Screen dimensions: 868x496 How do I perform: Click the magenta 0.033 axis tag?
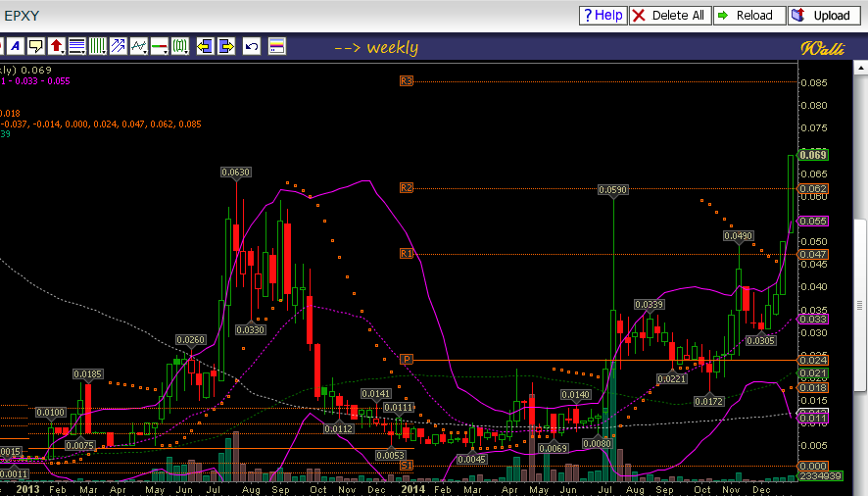click(x=812, y=320)
